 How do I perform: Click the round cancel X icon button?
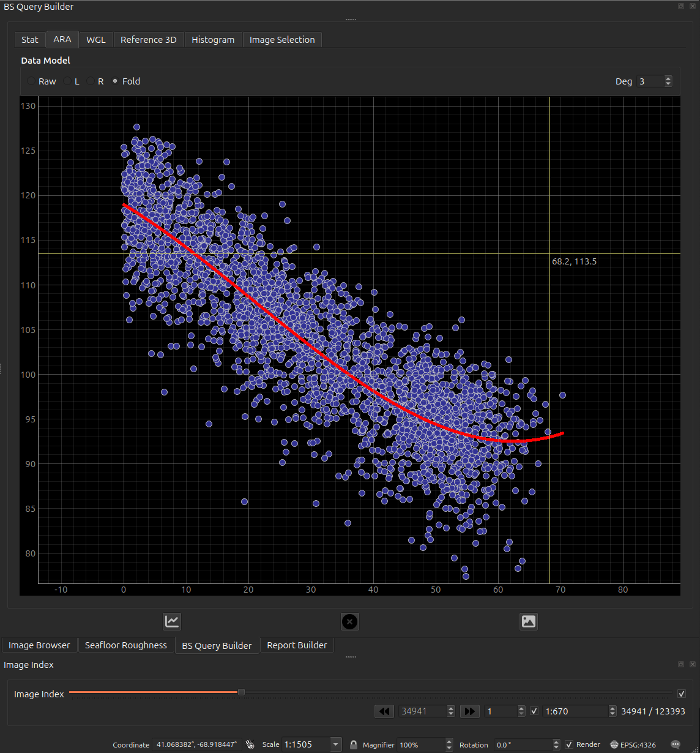(350, 621)
